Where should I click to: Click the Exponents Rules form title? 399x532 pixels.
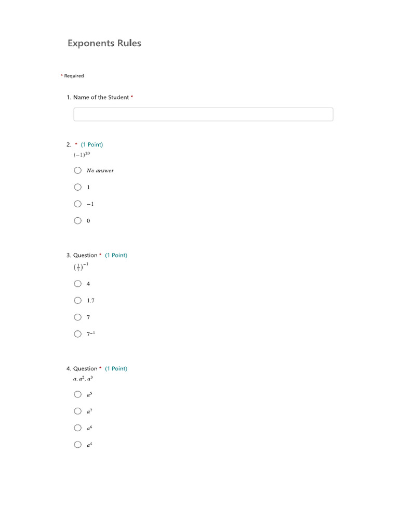(104, 43)
